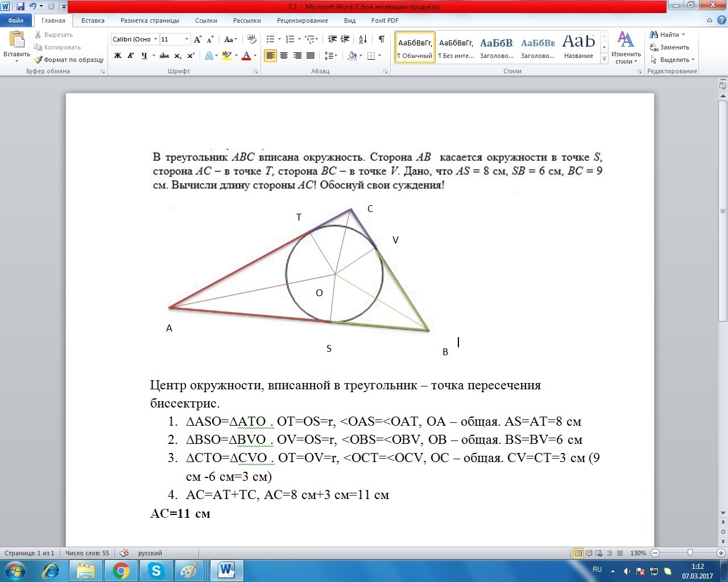This screenshot has width=728, height=582.
Task: Shrink font size with smaller A icon
Action: (x=210, y=39)
